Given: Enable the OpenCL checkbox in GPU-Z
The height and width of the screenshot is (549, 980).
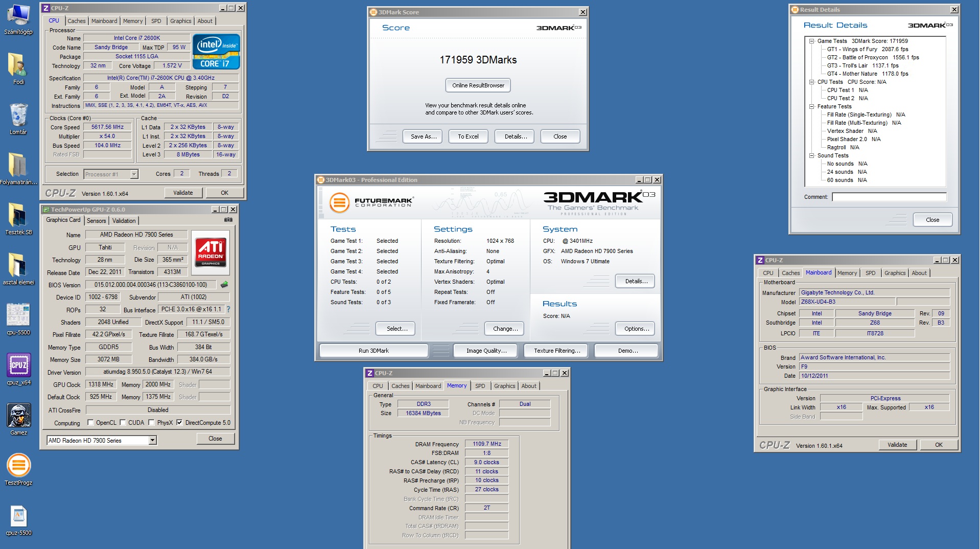Looking at the screenshot, I should 90,423.
